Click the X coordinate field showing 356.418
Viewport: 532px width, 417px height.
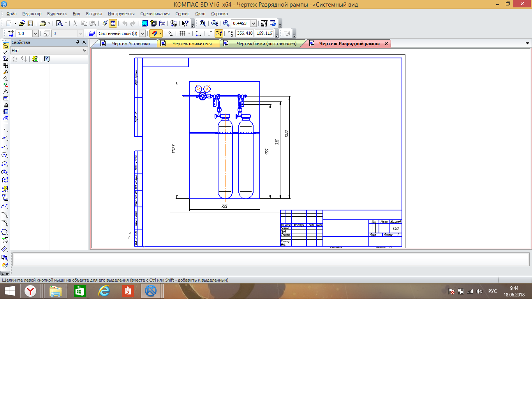[245, 33]
